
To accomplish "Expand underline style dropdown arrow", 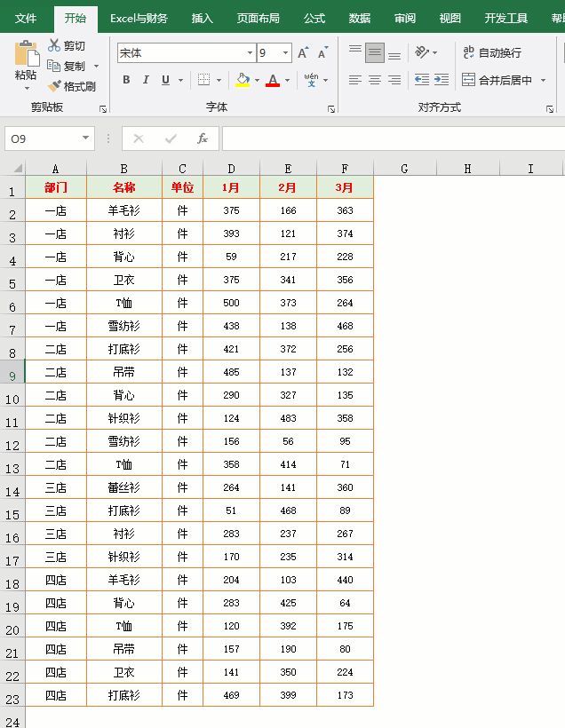I will click(180, 80).
